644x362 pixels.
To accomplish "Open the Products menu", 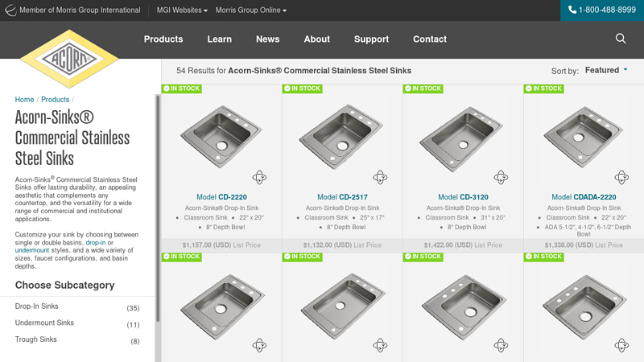I will coord(163,39).
